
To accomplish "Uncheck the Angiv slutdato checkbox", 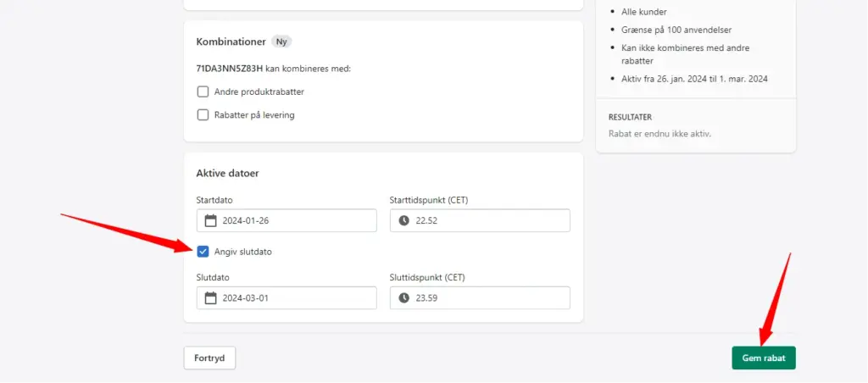I will tap(203, 252).
